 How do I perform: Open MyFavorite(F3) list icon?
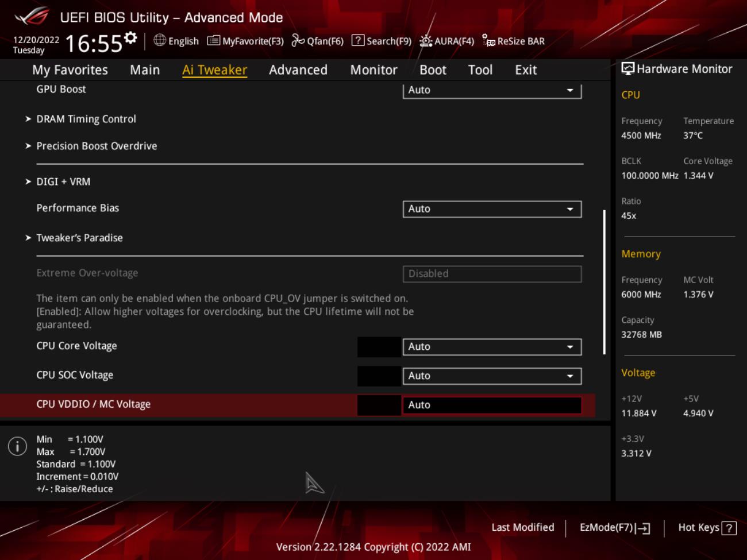213,41
